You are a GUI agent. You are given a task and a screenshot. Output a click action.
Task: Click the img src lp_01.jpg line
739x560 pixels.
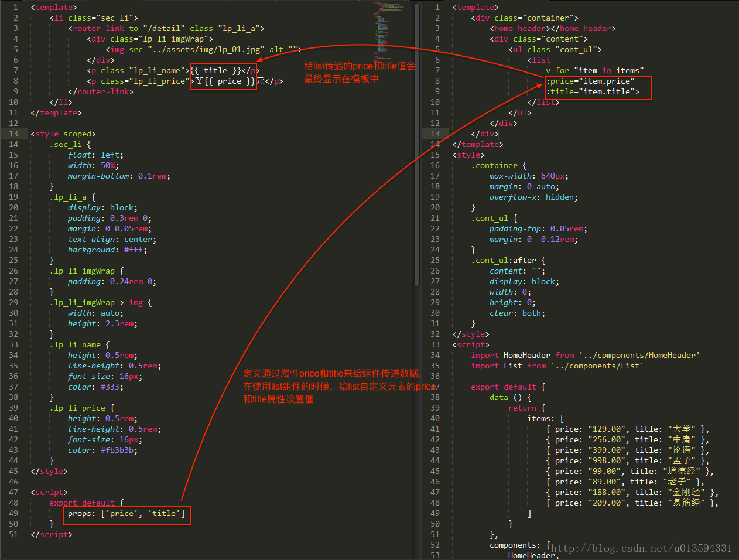[x=204, y=49]
